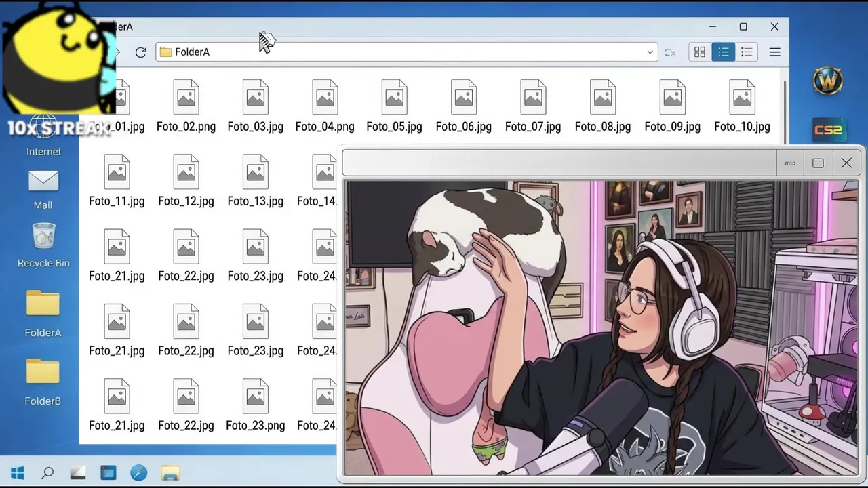Image resolution: width=868 pixels, height=488 pixels.
Task: Open the Windows Start menu
Action: click(18, 472)
